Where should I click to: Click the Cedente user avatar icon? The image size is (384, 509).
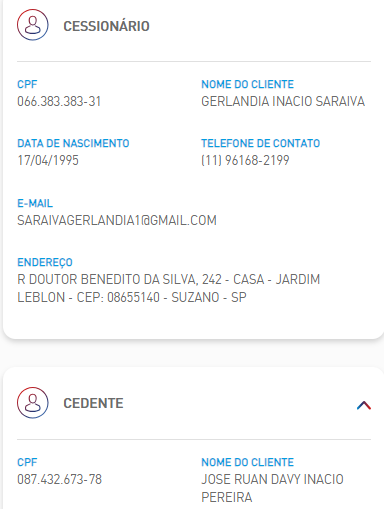click(x=33, y=403)
